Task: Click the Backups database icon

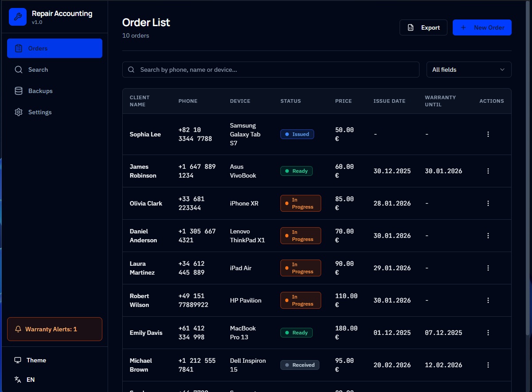Action: tap(19, 91)
